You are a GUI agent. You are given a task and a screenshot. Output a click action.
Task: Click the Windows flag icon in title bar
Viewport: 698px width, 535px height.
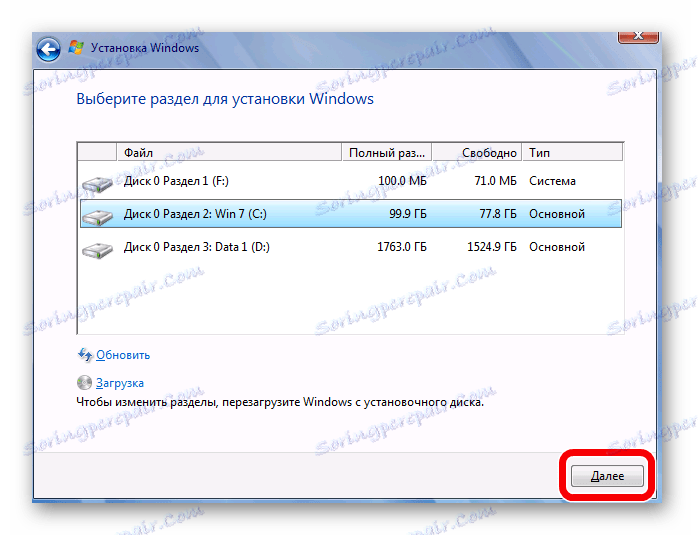tap(76, 48)
